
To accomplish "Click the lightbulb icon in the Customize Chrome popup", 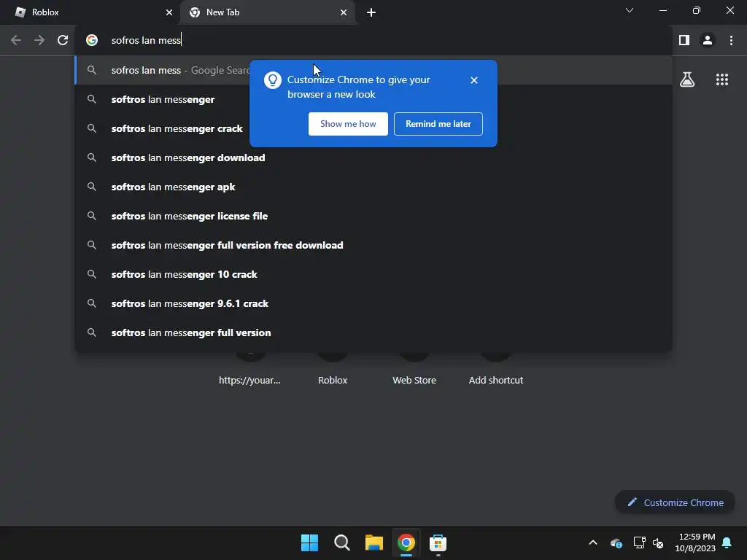I will 273,80.
